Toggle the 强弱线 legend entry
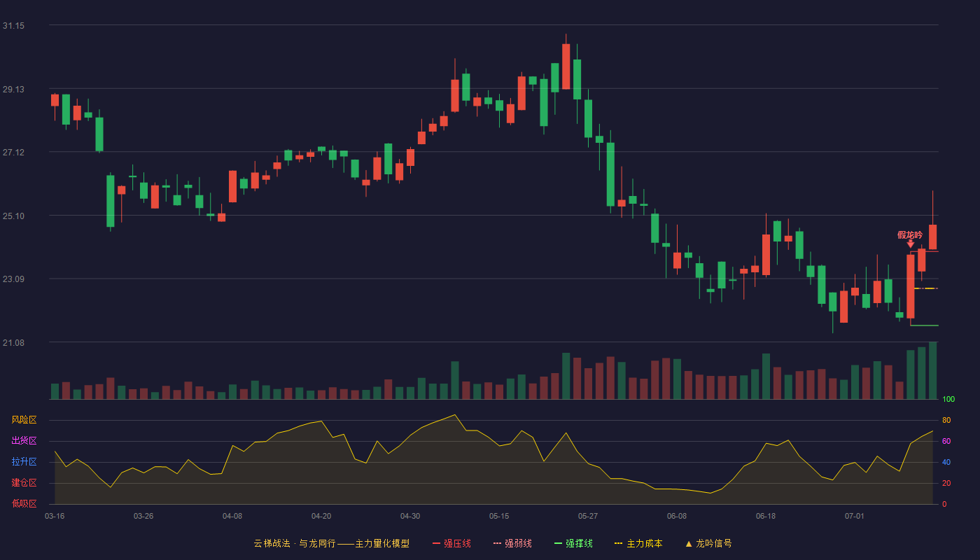The width and height of the screenshot is (980, 560). (512, 543)
